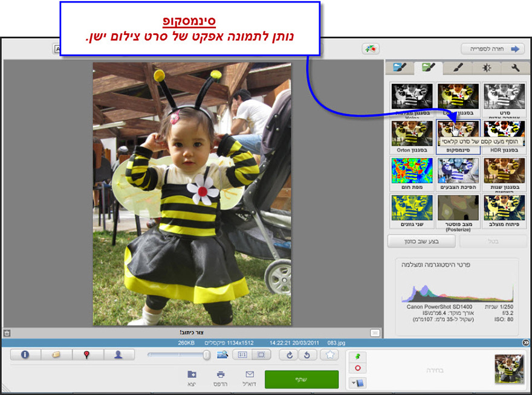532x395 pixels.
Task: Click the שתף green share button
Action: pos(302,379)
